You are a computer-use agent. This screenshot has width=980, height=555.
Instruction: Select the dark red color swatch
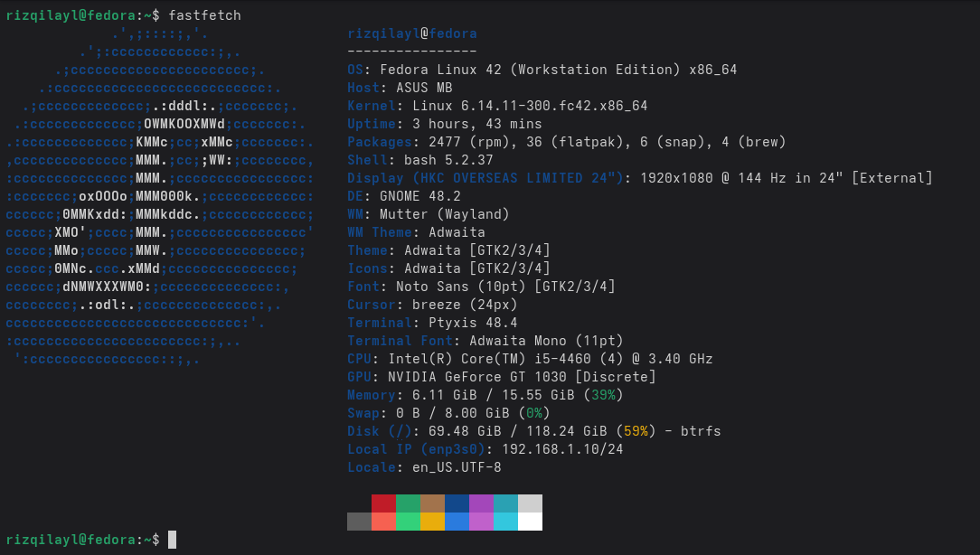[x=383, y=503]
